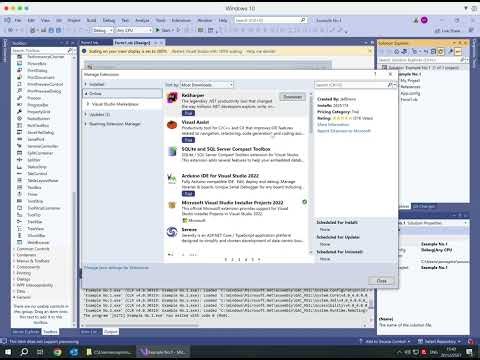This screenshot has width=480, height=360.
Task: Open the View menu
Action: click(x=45, y=20)
